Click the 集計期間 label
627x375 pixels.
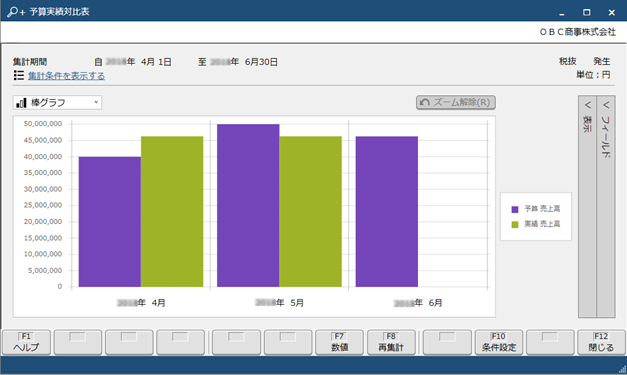point(30,62)
